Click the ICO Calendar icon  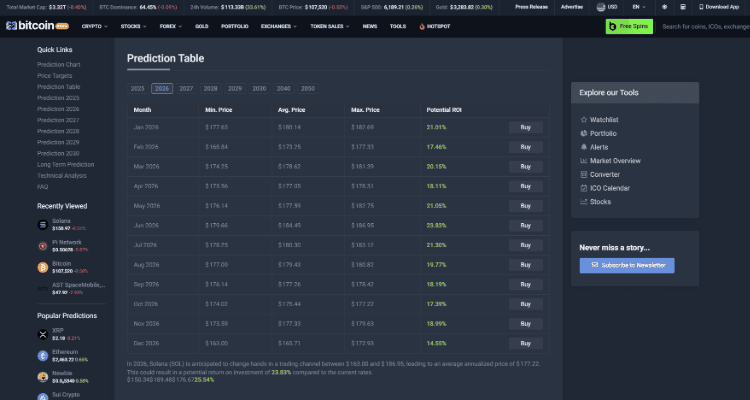(x=583, y=188)
